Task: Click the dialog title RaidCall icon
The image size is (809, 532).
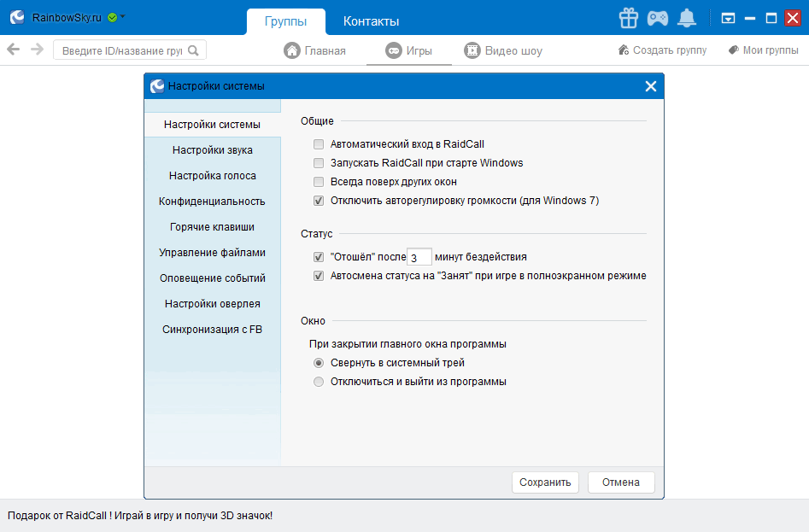Action: 157,86
